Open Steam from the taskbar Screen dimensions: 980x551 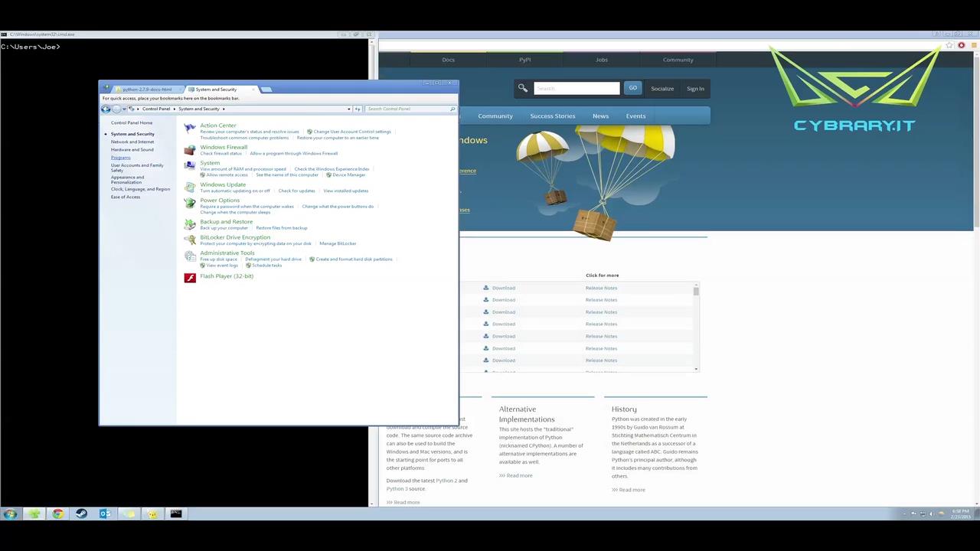81,514
